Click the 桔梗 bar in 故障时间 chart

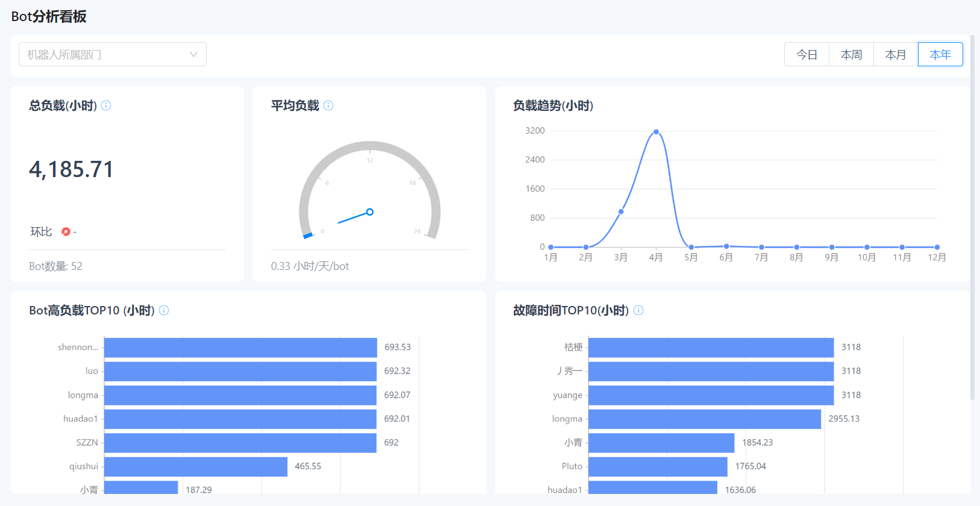coord(711,348)
